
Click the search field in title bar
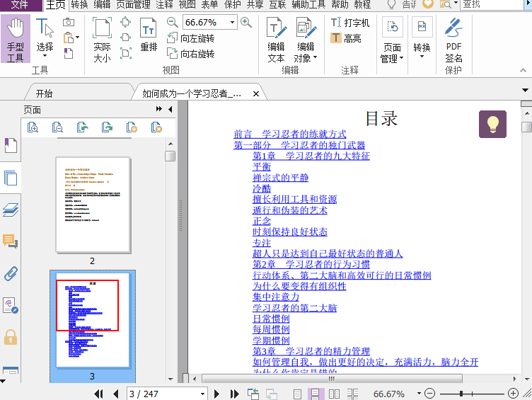(x=492, y=4)
